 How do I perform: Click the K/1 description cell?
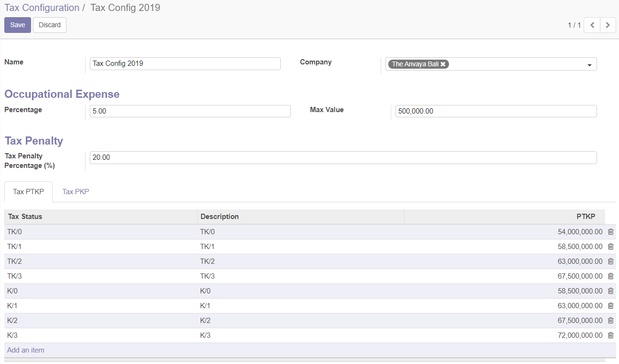(x=301, y=306)
